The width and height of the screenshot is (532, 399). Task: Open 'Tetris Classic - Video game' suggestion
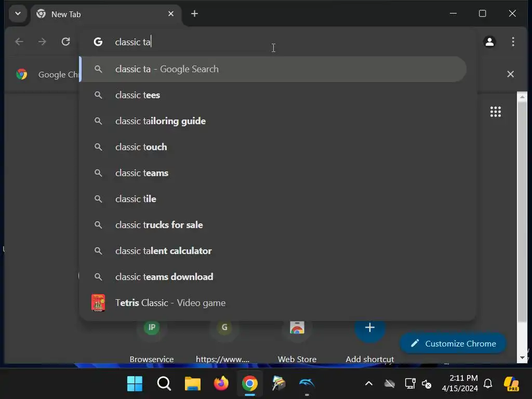[x=273, y=303]
